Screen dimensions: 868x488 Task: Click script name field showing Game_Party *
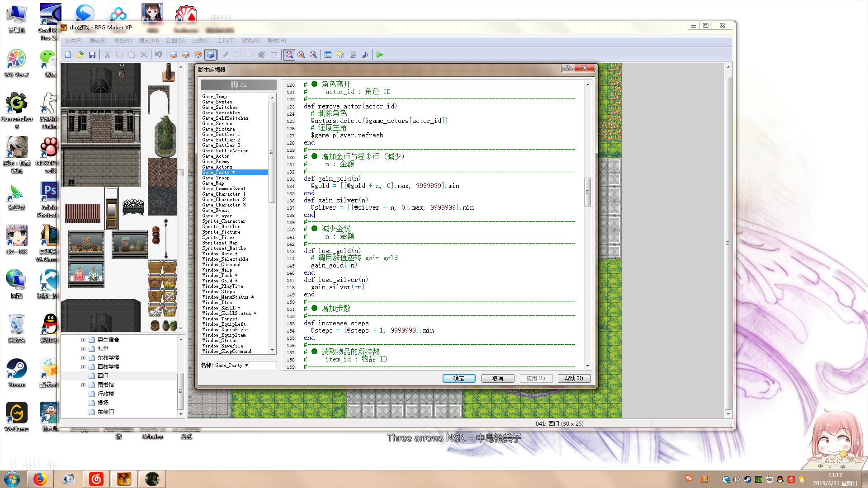click(245, 365)
